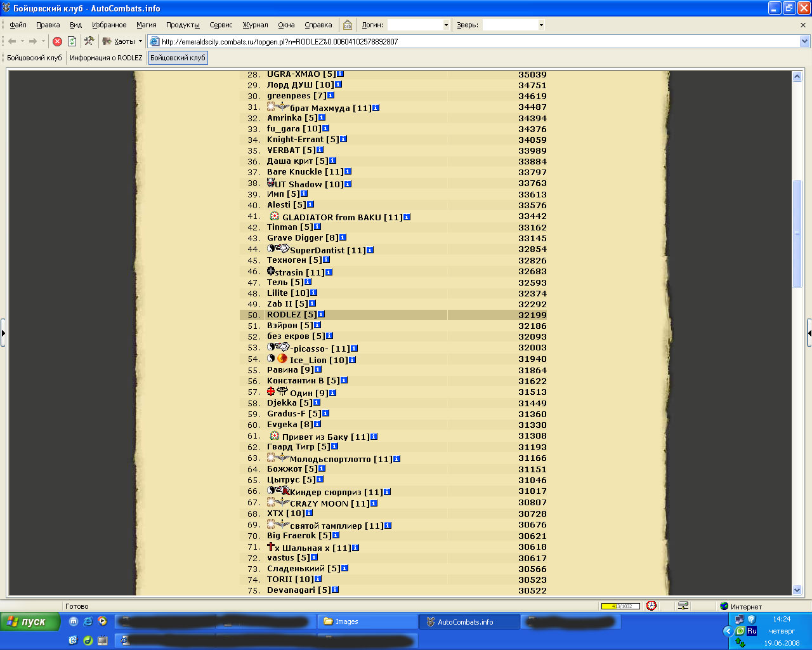Expand the Зверь combo box
Image resolution: width=812 pixels, height=650 pixels.
pos(541,25)
